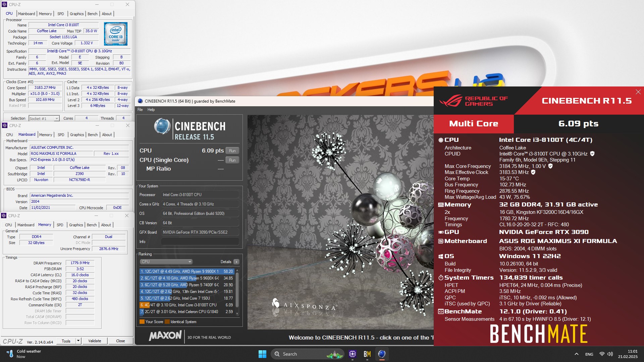Click the Cinebench title bar app icon
Screen dimensions: 644x362
pos(140,101)
